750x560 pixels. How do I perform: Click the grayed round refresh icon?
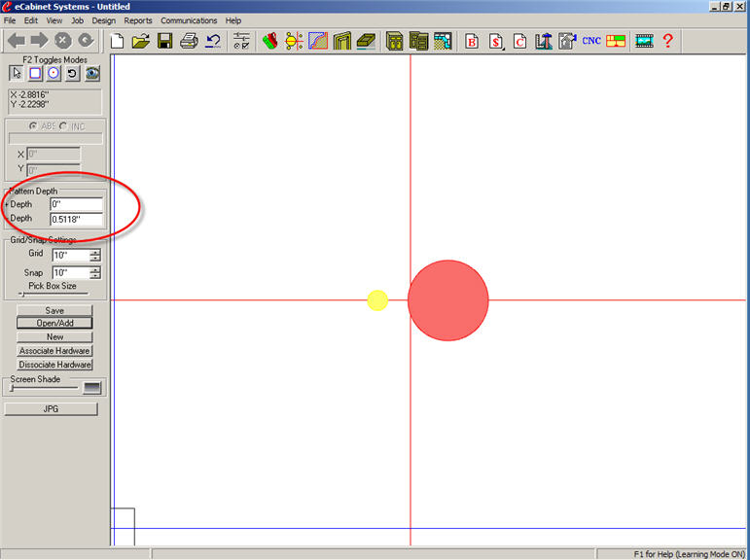click(x=87, y=41)
